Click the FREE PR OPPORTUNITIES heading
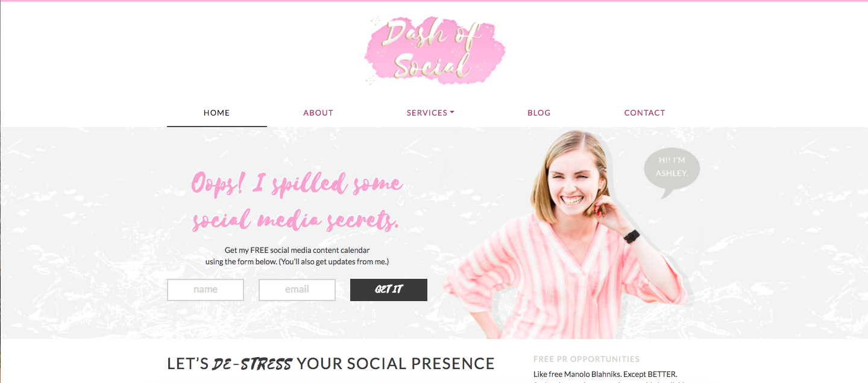 click(x=587, y=359)
